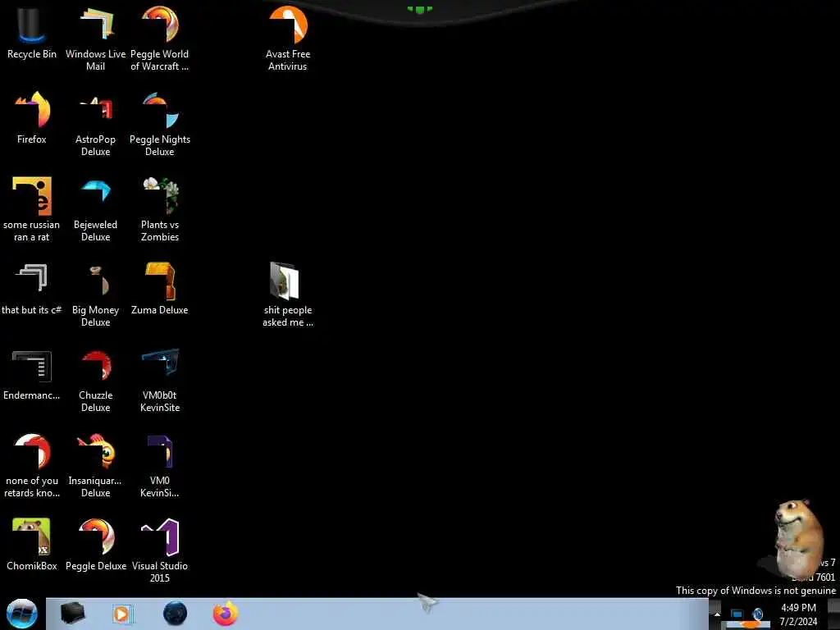Screen dimensions: 840x630
Task: Launch Firefox from the taskbar
Action: [x=226, y=614]
